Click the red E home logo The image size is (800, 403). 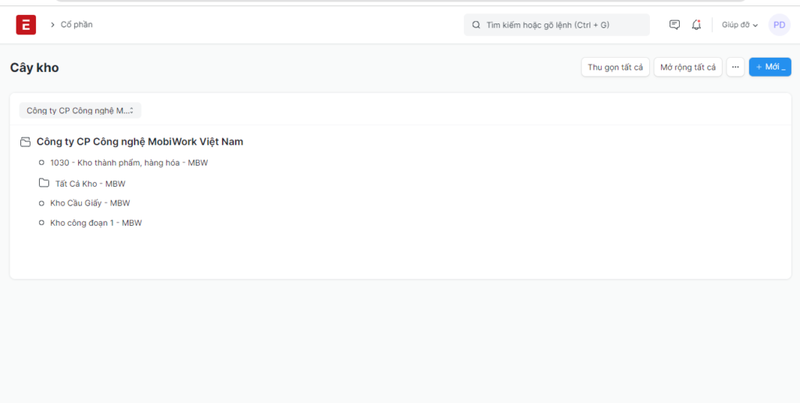point(26,25)
